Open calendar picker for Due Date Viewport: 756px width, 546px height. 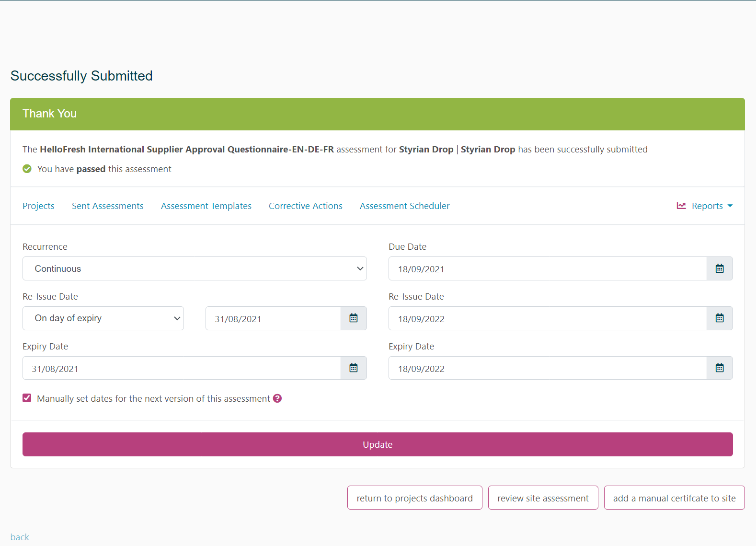click(719, 268)
